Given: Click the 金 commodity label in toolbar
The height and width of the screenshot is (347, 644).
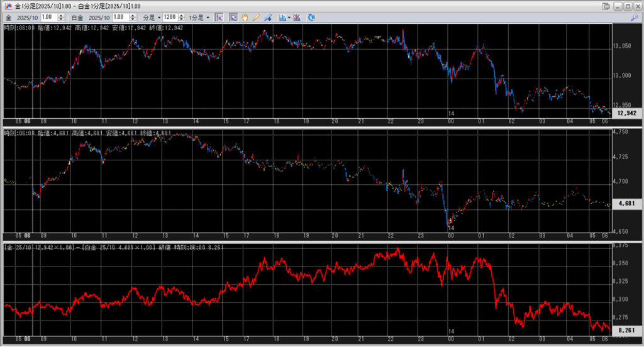Looking at the screenshot, I should coord(7,17).
